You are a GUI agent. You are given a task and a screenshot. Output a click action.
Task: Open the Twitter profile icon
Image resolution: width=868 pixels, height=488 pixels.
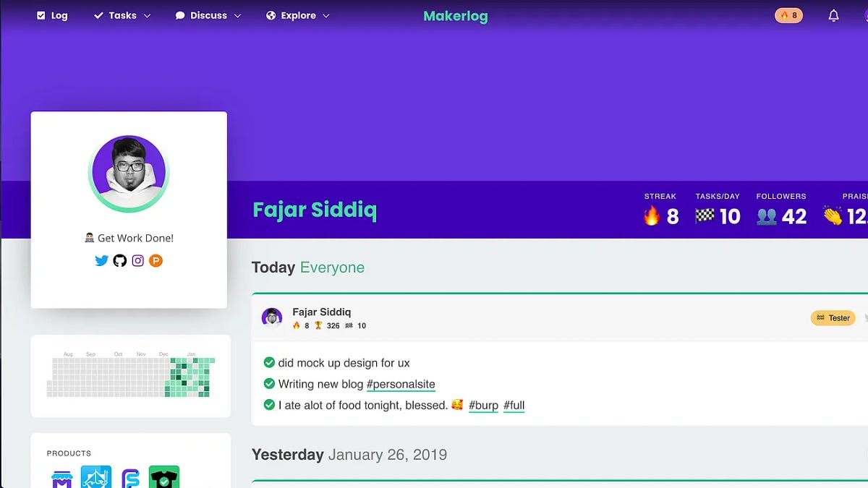pyautogui.click(x=101, y=260)
